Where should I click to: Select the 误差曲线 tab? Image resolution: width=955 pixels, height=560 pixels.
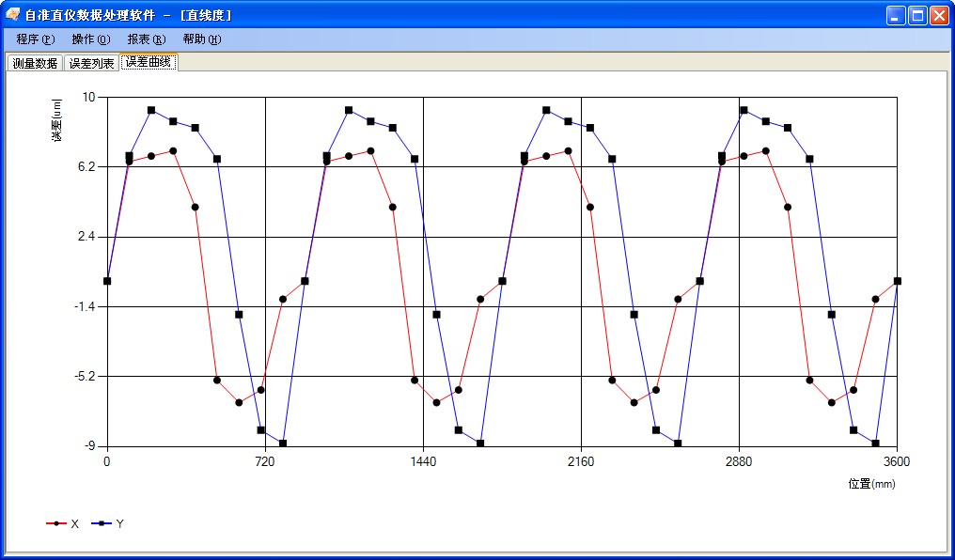click(149, 62)
